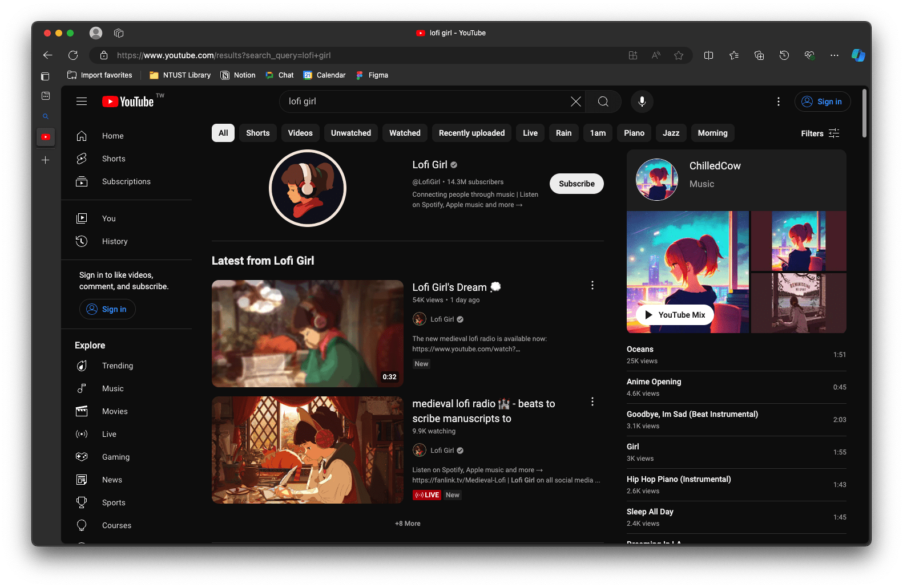The width and height of the screenshot is (903, 588).
Task: Select the YouTube vertical tab icon
Action: 46,137
